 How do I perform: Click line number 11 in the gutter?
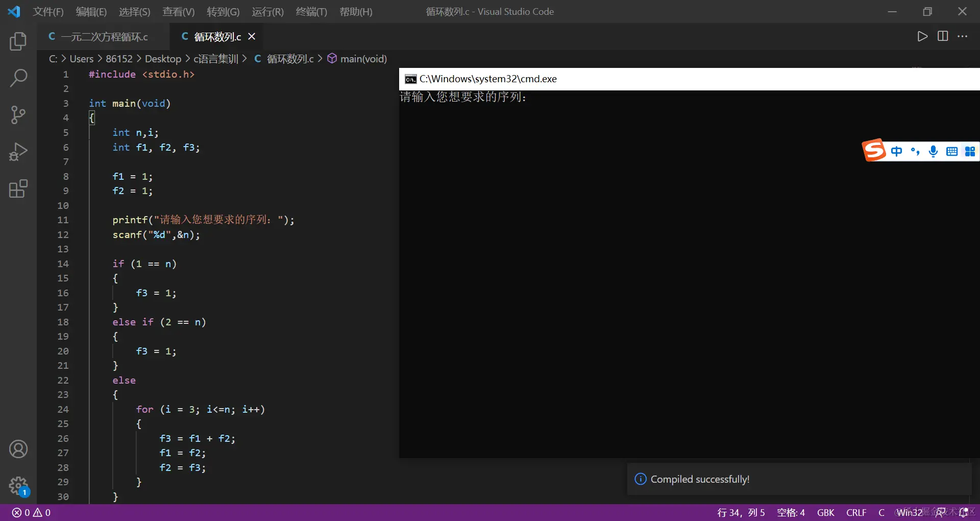[63, 220]
